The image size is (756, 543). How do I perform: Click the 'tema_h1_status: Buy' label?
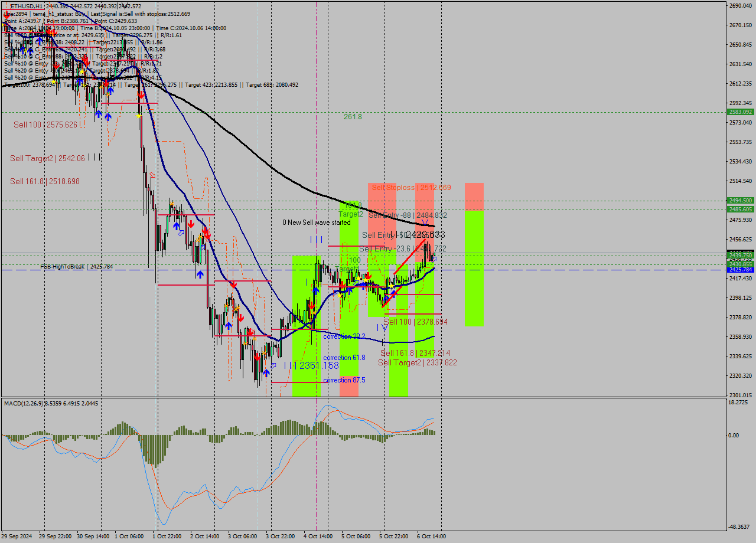[58, 14]
